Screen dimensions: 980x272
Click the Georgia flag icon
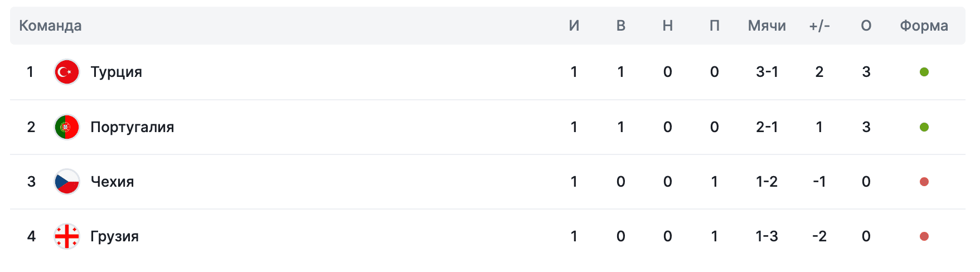pos(67,236)
